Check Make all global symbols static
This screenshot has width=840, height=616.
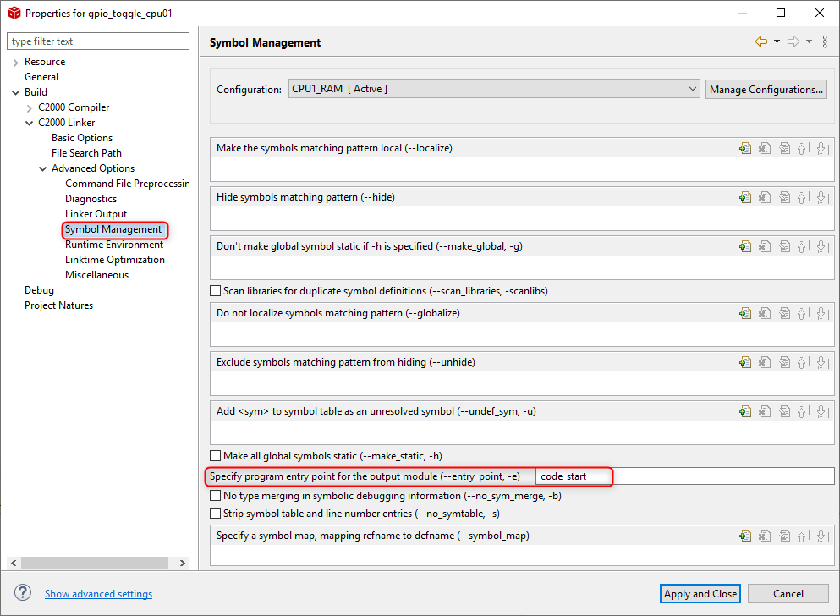tap(216, 456)
